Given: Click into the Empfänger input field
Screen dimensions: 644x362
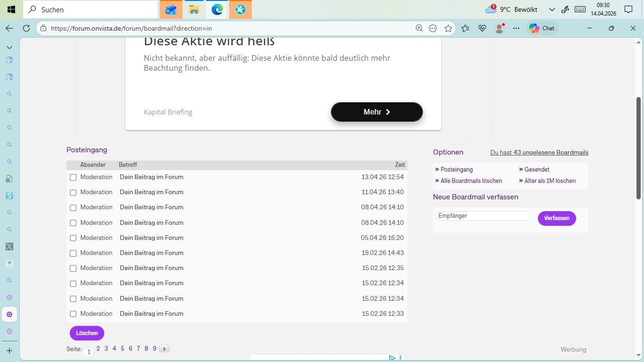Looking at the screenshot, I should (x=483, y=216).
